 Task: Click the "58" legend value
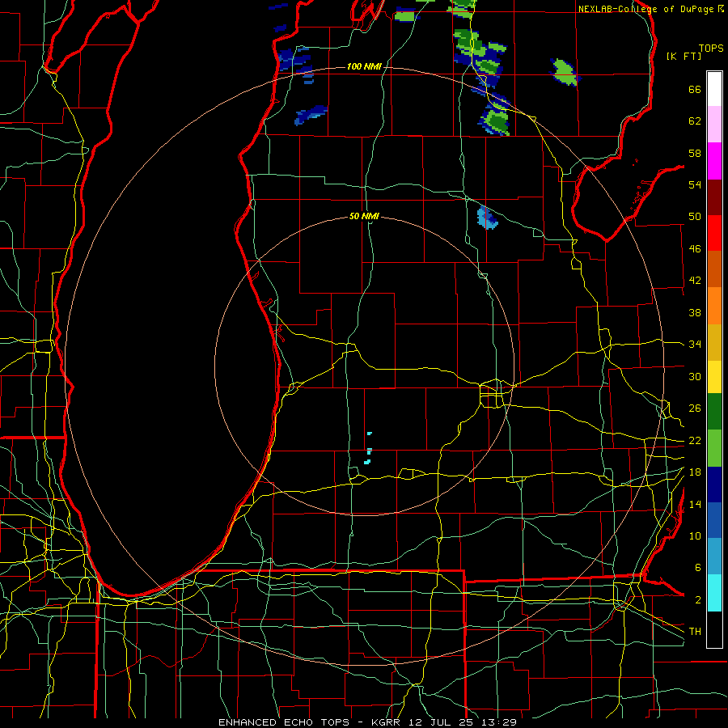coord(695,153)
